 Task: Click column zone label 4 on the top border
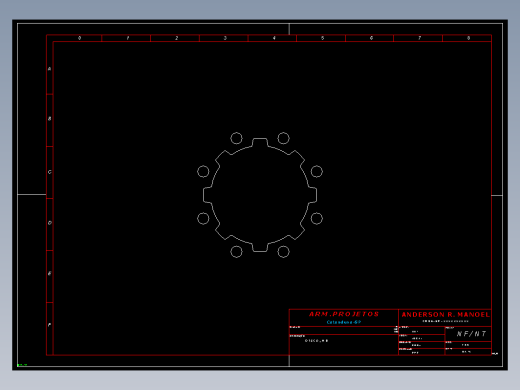pyautogui.click(x=274, y=38)
